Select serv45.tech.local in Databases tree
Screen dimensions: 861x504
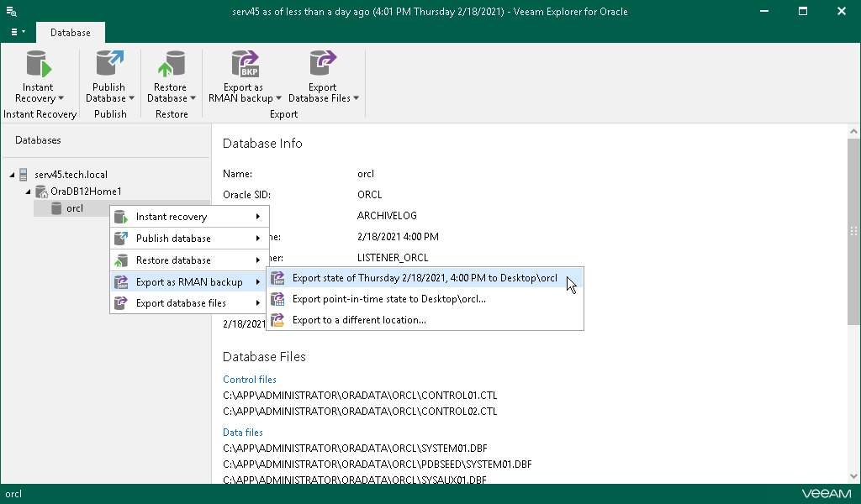pyautogui.click(x=71, y=175)
